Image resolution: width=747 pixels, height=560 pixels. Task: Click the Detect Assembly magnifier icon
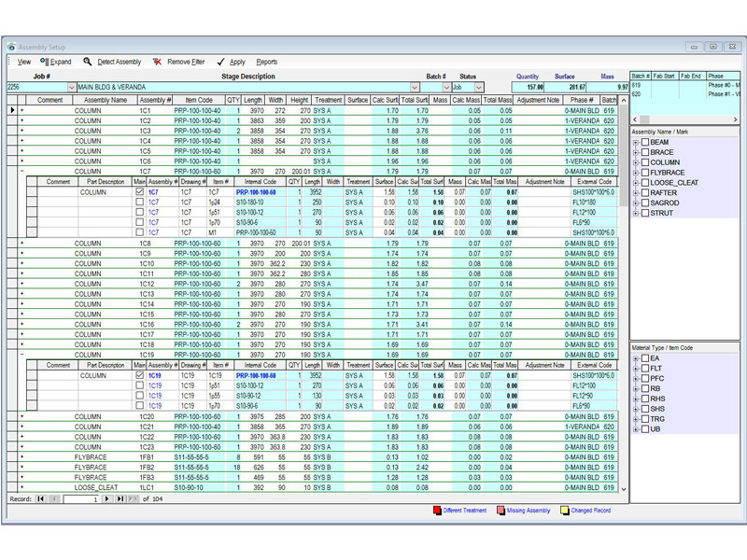[87, 62]
